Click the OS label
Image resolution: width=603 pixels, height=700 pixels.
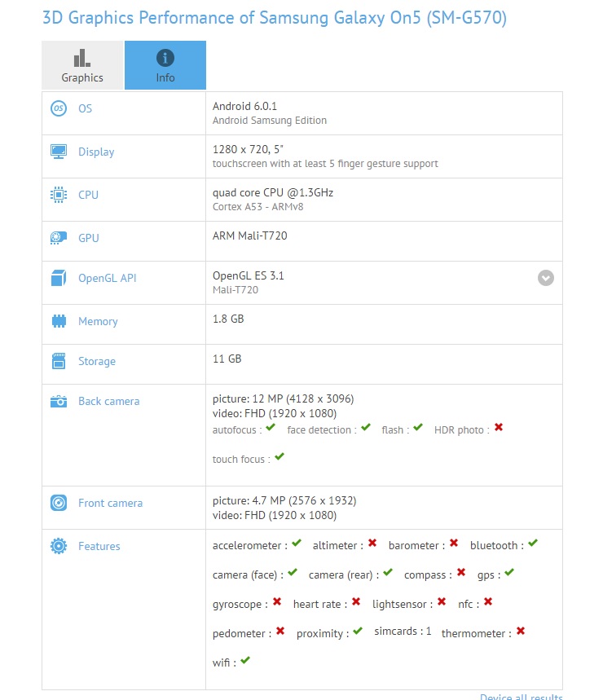coord(85,108)
